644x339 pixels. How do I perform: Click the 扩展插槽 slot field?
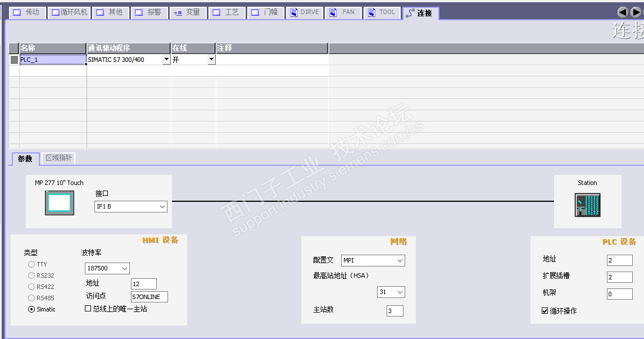[x=620, y=277]
